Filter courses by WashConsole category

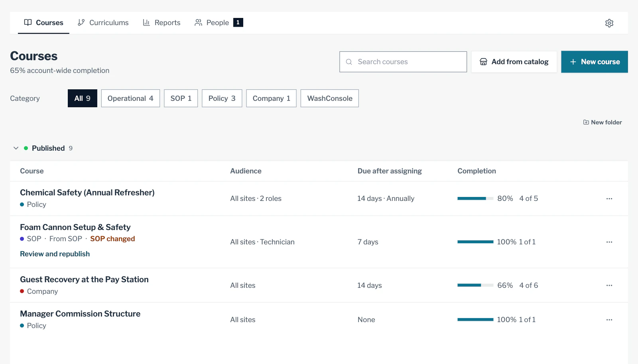pyautogui.click(x=330, y=98)
